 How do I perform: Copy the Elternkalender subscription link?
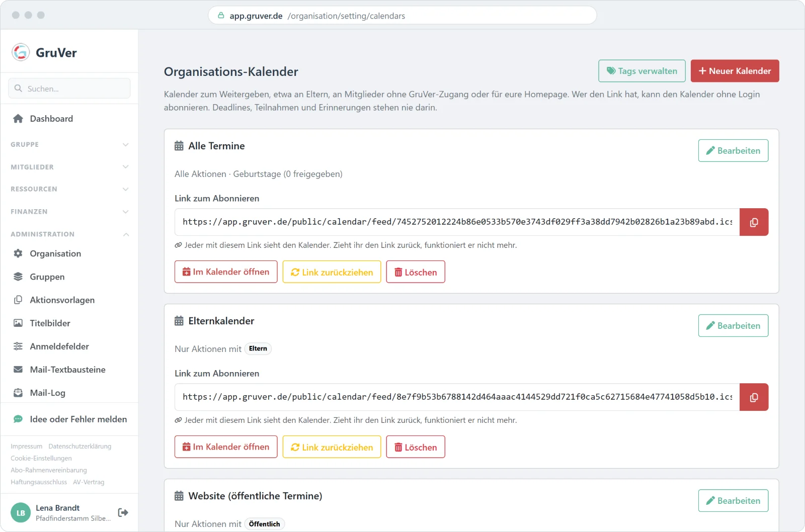754,397
